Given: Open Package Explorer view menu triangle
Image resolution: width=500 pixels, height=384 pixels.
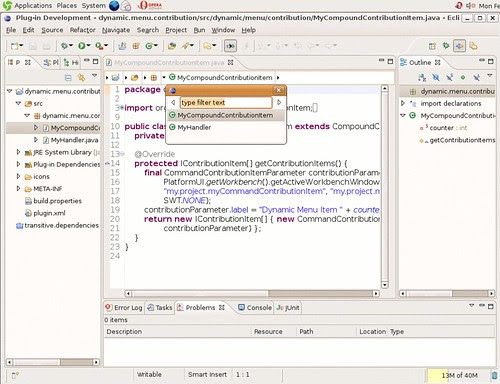Looking at the screenshot, I should pyautogui.click(x=94, y=76).
